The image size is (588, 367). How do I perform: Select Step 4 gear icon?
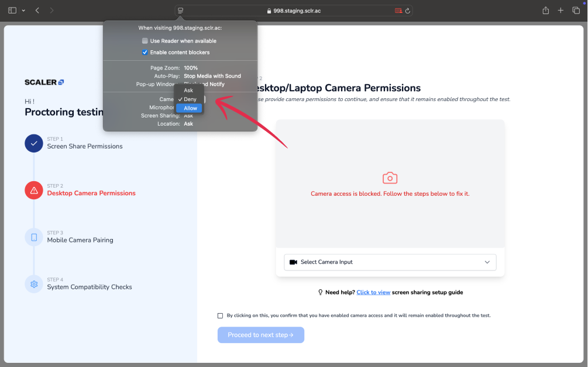pos(34,284)
